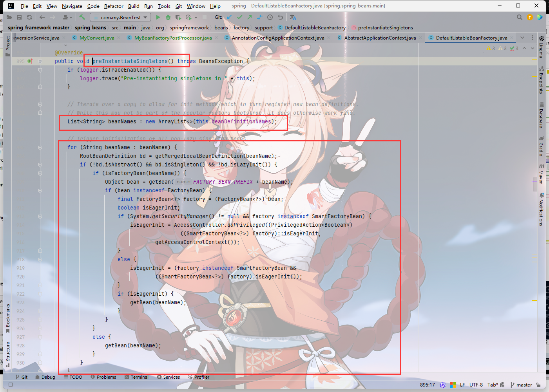Commit changes with the Git checkmark icon

pos(239,17)
